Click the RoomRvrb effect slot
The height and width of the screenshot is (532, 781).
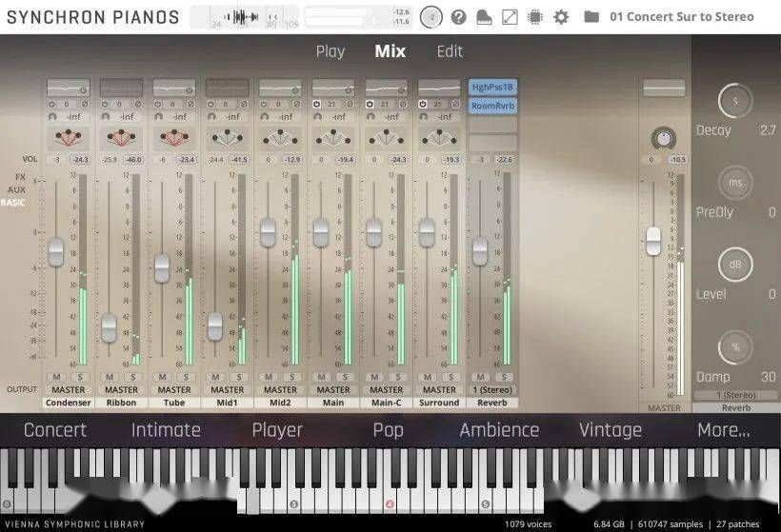(492, 106)
